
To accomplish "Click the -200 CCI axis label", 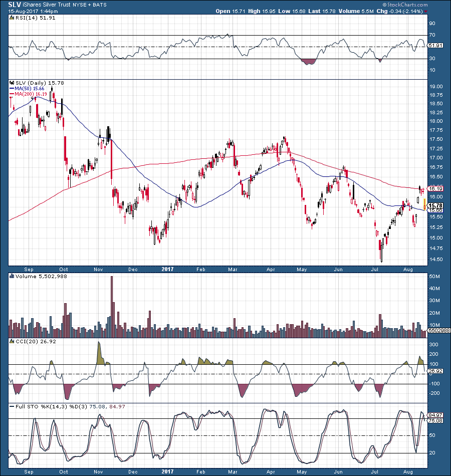I will 434,393.
